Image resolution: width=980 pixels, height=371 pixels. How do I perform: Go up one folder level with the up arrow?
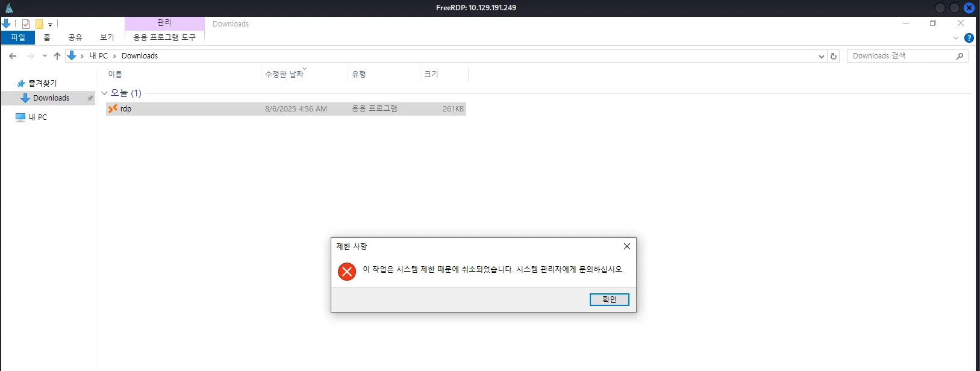point(57,56)
